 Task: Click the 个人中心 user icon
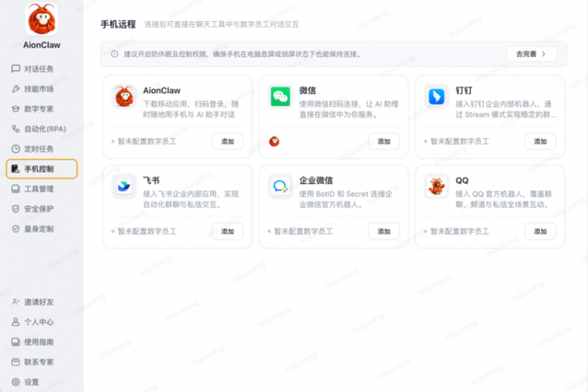coord(15,322)
